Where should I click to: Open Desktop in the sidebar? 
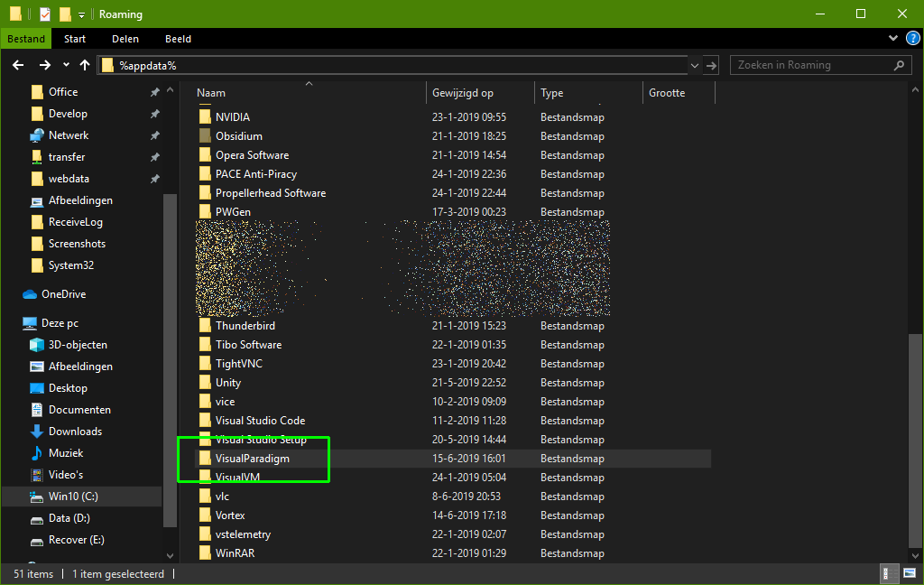[68, 388]
